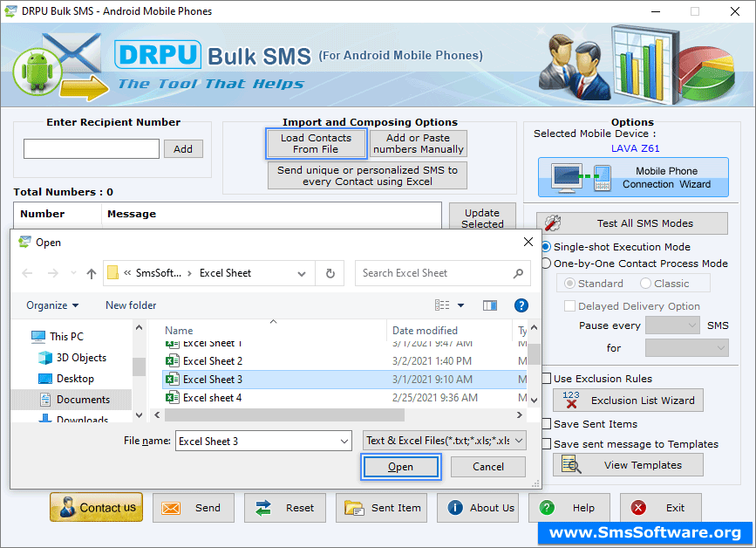
Task: Click the horizontal scrollbar of file list
Action: point(284,414)
